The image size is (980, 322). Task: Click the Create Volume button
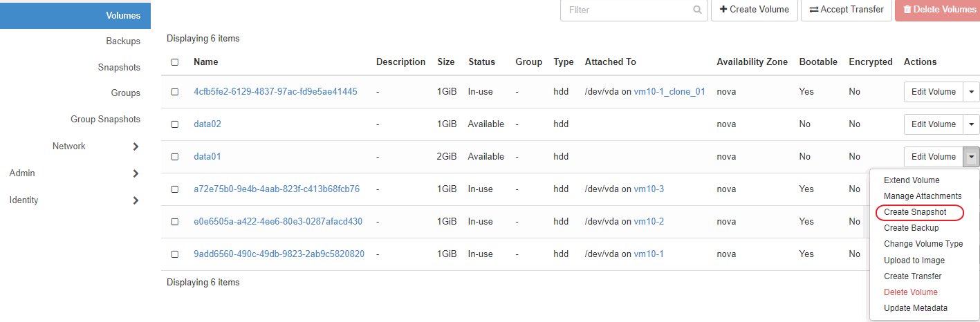click(754, 10)
